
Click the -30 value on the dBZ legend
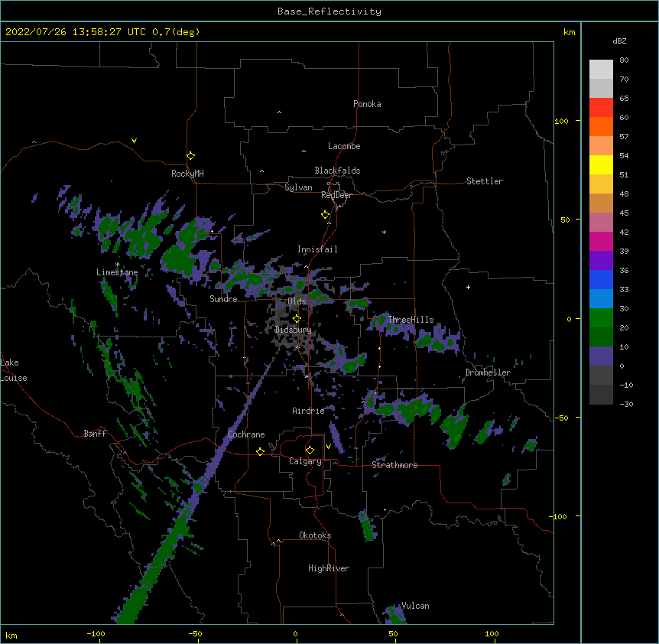tap(626, 404)
